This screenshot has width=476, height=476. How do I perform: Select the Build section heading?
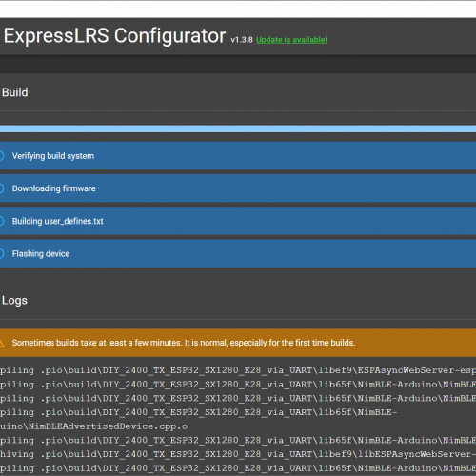pos(15,92)
